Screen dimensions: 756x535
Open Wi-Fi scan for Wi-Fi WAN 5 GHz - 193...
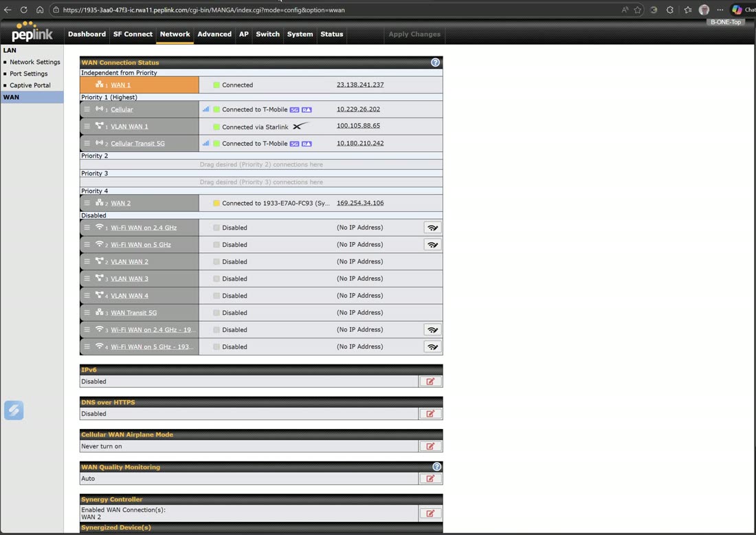(432, 347)
